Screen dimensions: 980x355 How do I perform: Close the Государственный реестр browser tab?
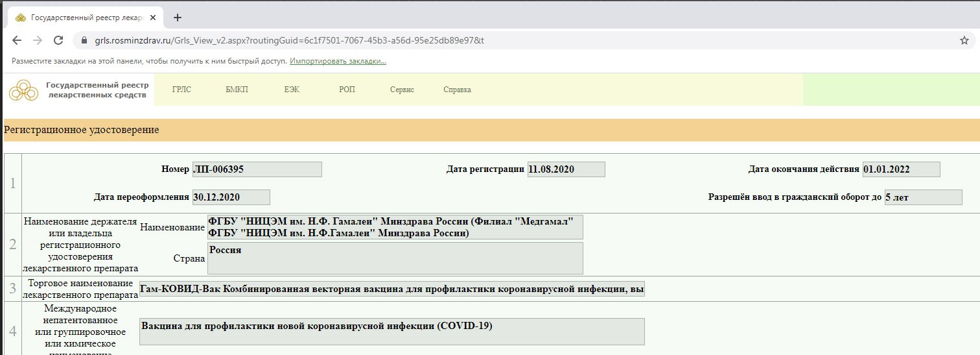tap(152, 18)
